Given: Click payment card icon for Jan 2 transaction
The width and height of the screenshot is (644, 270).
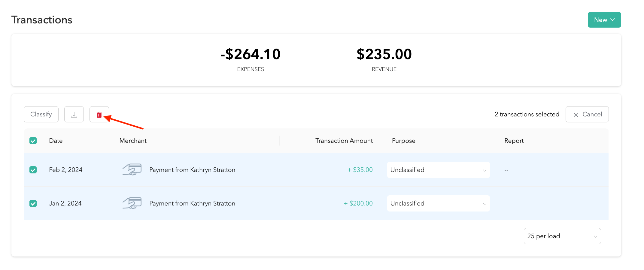Looking at the screenshot, I should (x=132, y=203).
